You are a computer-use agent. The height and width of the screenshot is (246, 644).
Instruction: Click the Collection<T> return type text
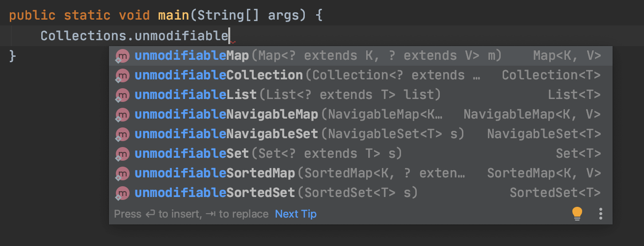(551, 75)
